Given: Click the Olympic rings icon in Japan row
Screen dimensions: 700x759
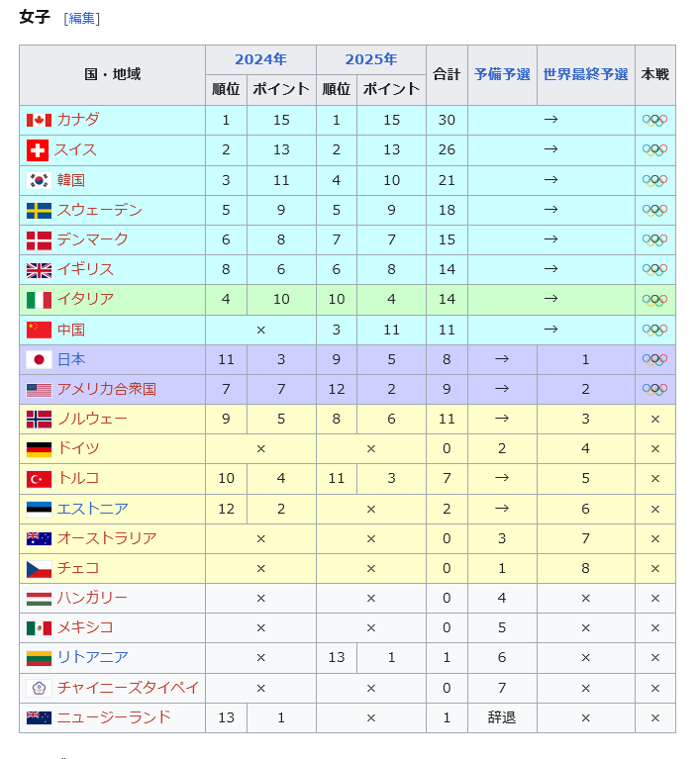Looking at the screenshot, I should (654, 359).
